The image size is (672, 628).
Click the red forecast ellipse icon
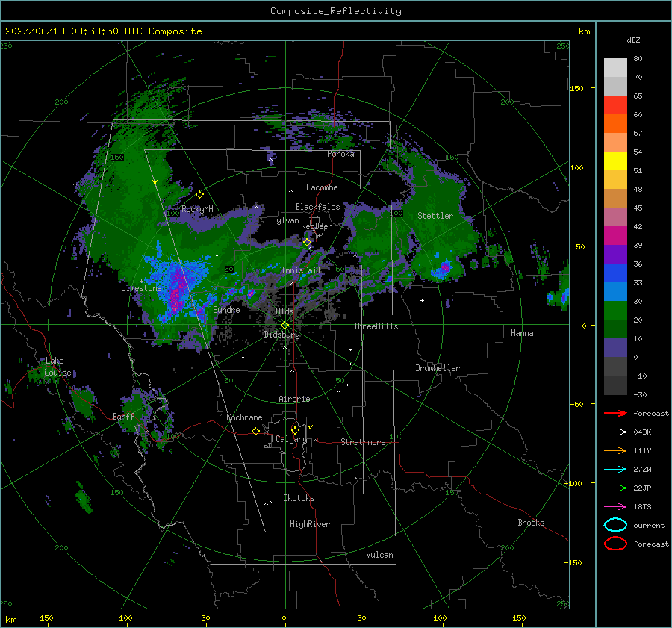[615, 544]
